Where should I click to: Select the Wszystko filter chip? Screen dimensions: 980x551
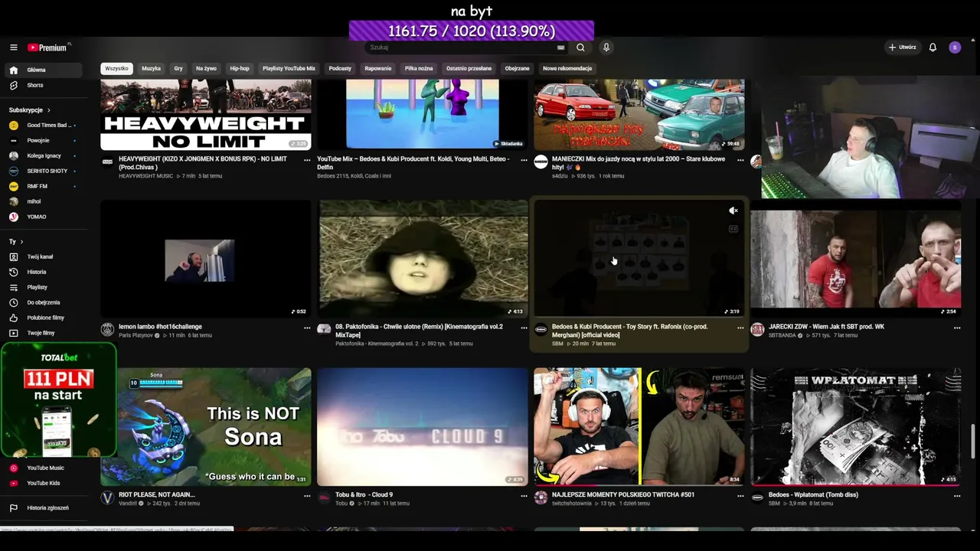(116, 68)
